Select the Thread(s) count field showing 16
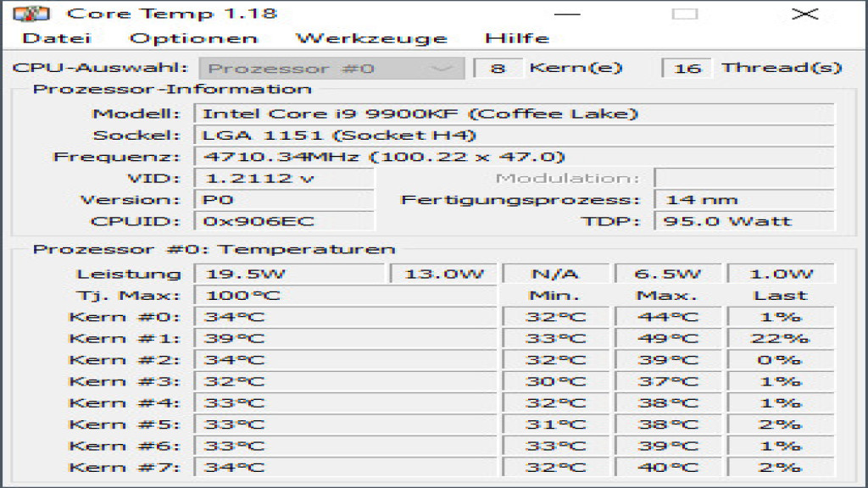The image size is (868, 488). point(688,68)
